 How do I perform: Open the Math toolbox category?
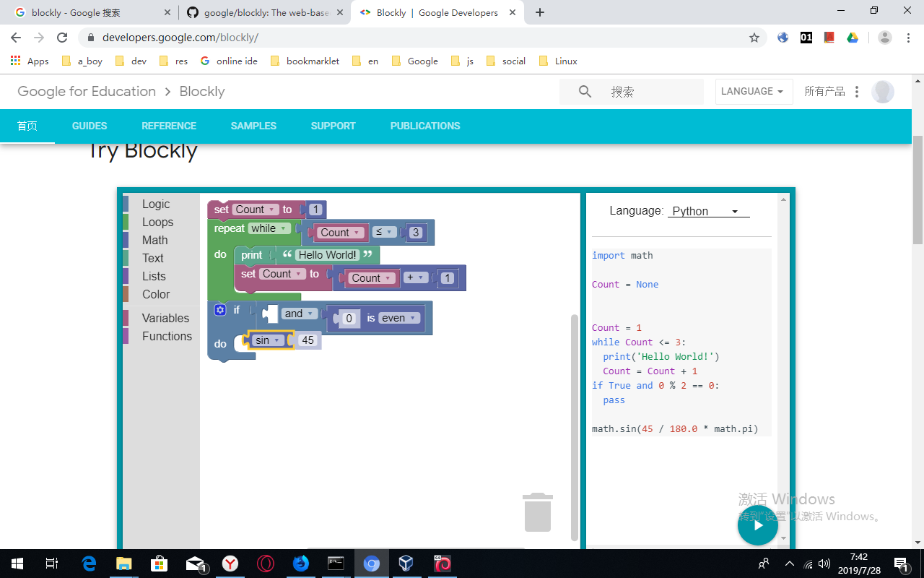(x=161, y=241)
